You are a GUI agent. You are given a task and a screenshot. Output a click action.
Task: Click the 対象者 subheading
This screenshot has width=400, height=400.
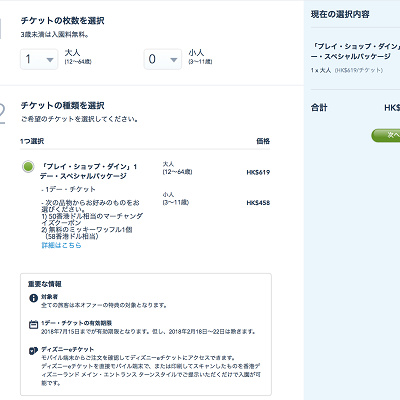(x=49, y=297)
